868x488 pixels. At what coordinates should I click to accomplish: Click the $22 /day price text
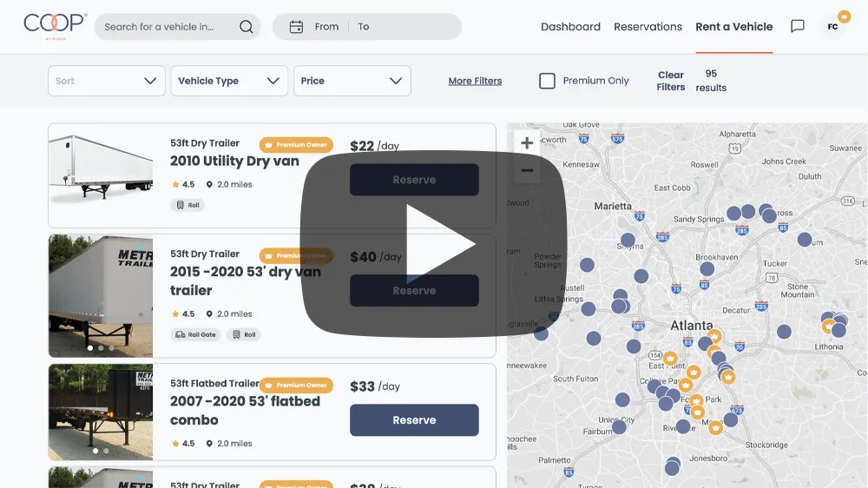point(374,146)
